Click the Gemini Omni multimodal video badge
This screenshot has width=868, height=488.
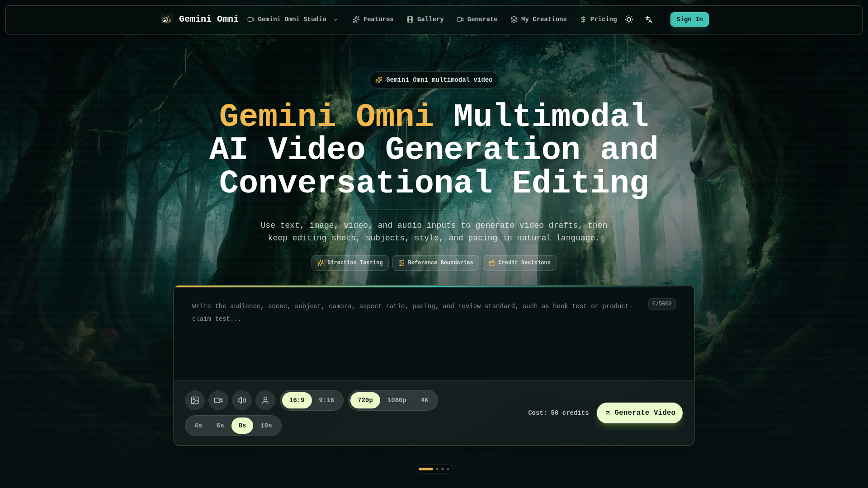pyautogui.click(x=434, y=80)
